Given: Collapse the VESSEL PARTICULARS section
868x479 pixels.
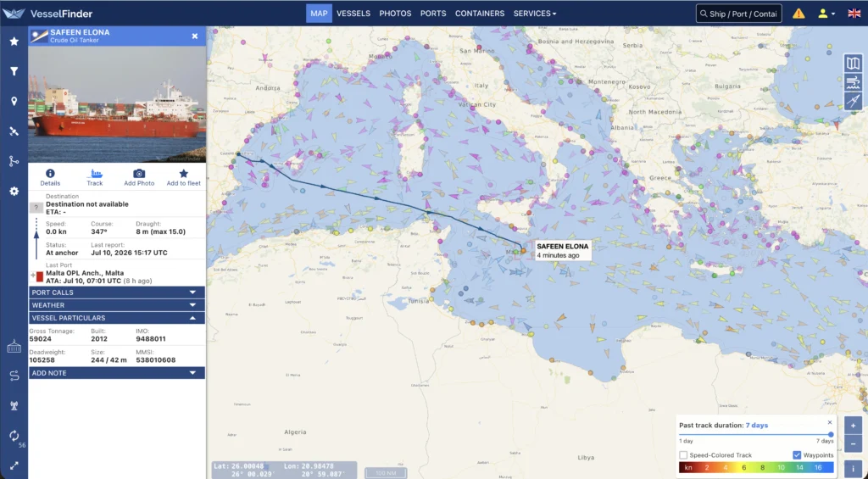Looking at the screenshot, I should tap(117, 318).
